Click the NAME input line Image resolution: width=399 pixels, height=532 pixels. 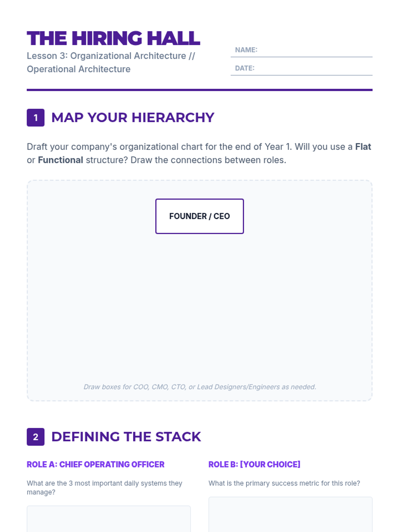[x=302, y=50]
